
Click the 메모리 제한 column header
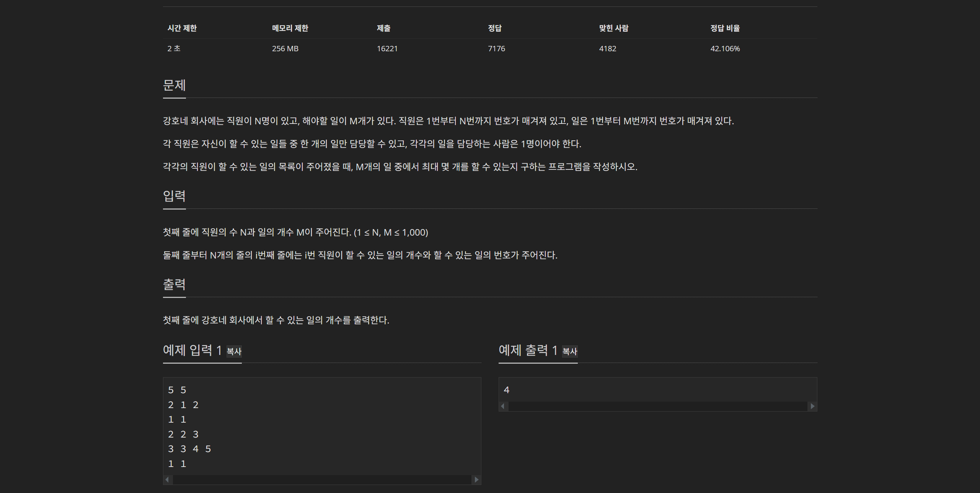click(290, 28)
